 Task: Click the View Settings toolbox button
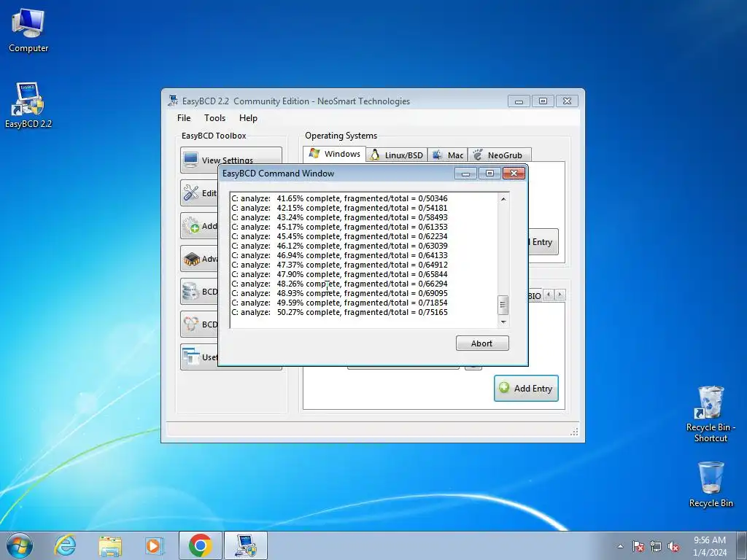pyautogui.click(x=231, y=160)
